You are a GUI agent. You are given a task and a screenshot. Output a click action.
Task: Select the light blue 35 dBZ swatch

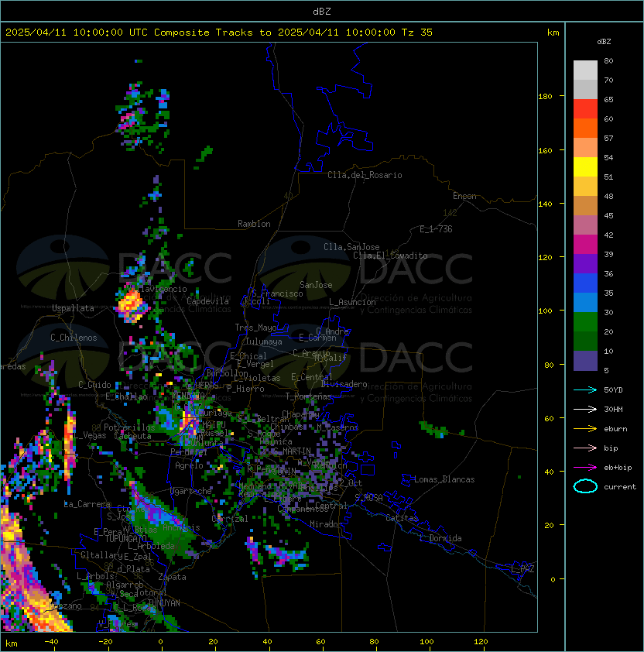click(585, 302)
